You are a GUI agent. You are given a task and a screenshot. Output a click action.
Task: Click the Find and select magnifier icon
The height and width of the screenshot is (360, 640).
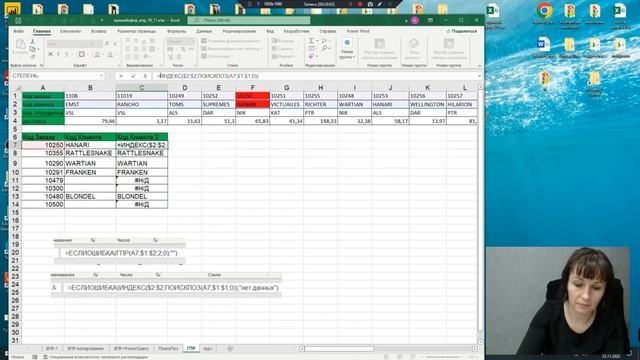click(x=325, y=49)
